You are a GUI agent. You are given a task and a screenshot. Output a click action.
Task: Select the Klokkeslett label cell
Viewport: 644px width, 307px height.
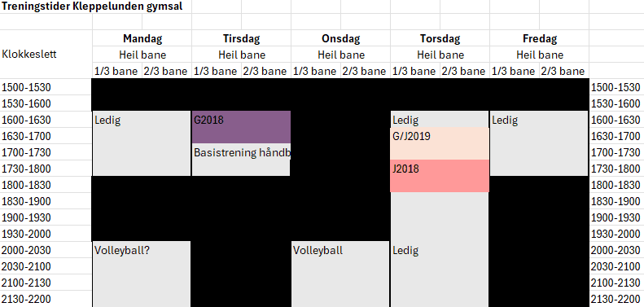click(46, 55)
